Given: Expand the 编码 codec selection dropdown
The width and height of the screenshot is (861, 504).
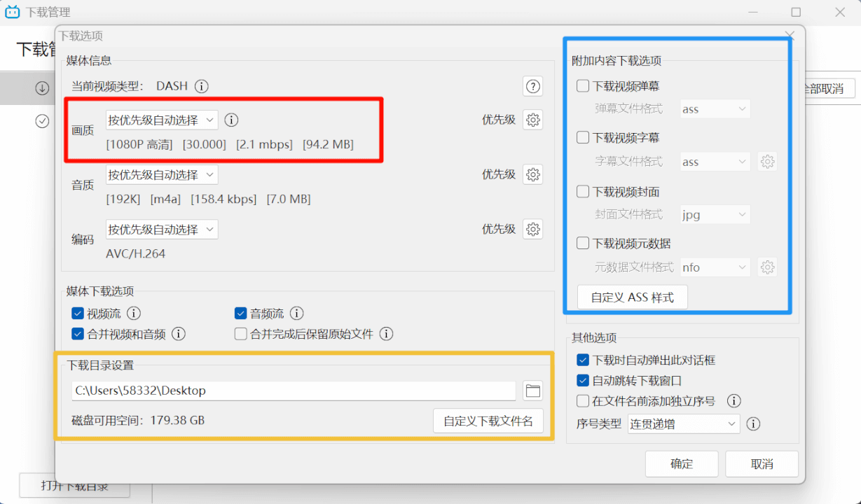Looking at the screenshot, I should (162, 229).
